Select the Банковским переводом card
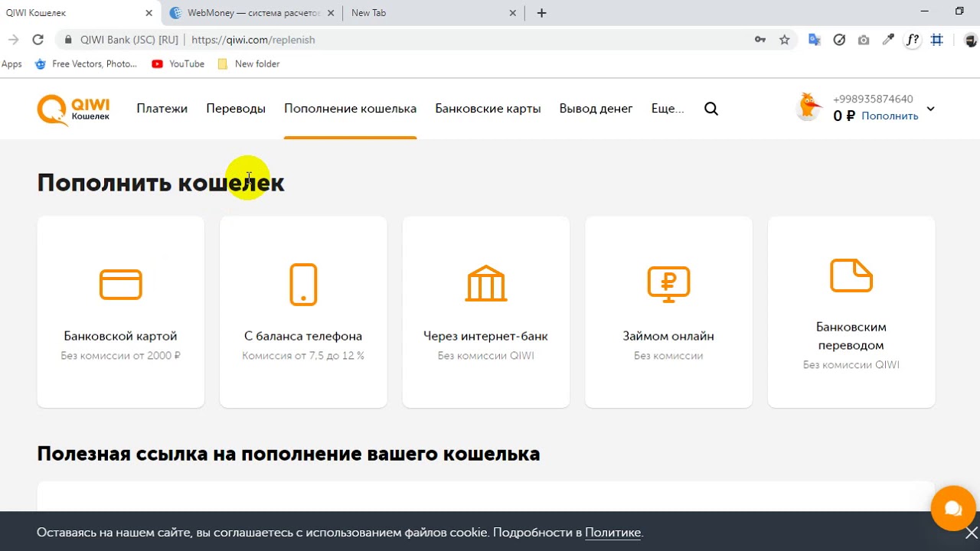Viewport: 980px width, 551px height. pyautogui.click(x=851, y=312)
